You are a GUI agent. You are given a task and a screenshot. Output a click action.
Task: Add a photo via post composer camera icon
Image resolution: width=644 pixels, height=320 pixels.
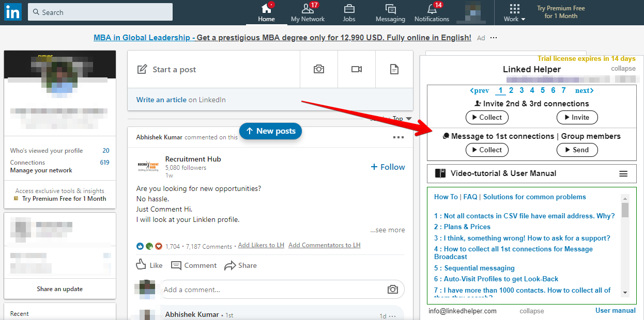click(319, 69)
